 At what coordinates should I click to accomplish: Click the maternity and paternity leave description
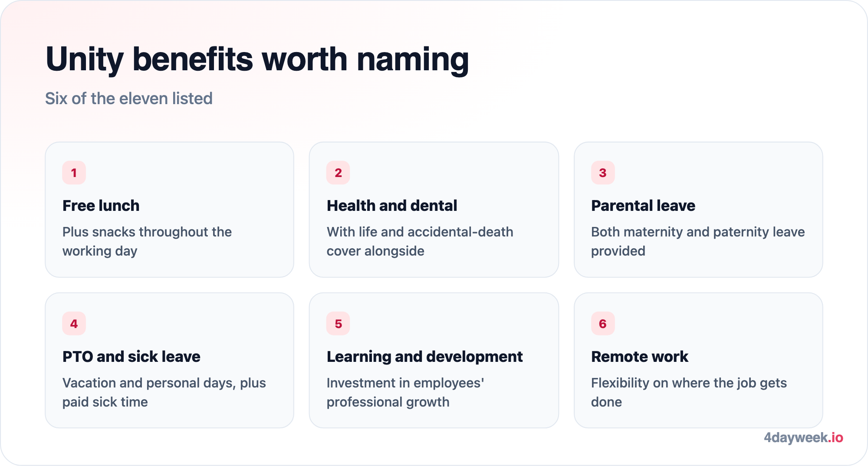(698, 241)
